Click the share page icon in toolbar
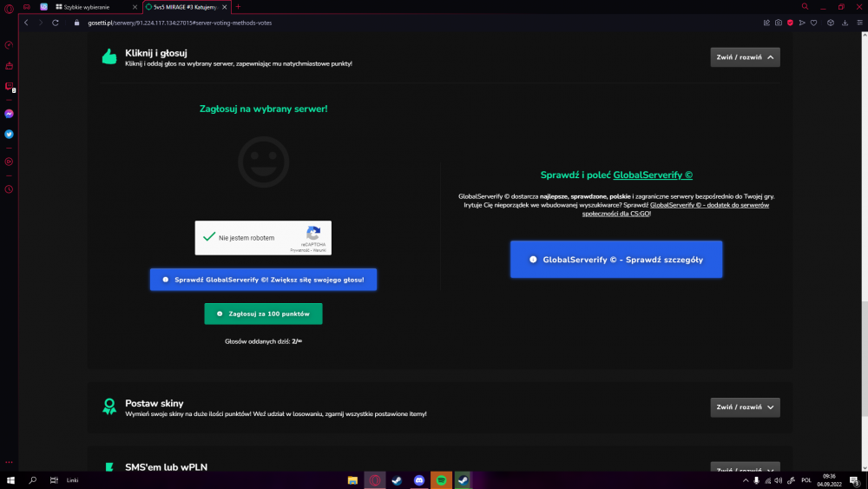Viewport: 868px width, 489px height. coord(766,23)
